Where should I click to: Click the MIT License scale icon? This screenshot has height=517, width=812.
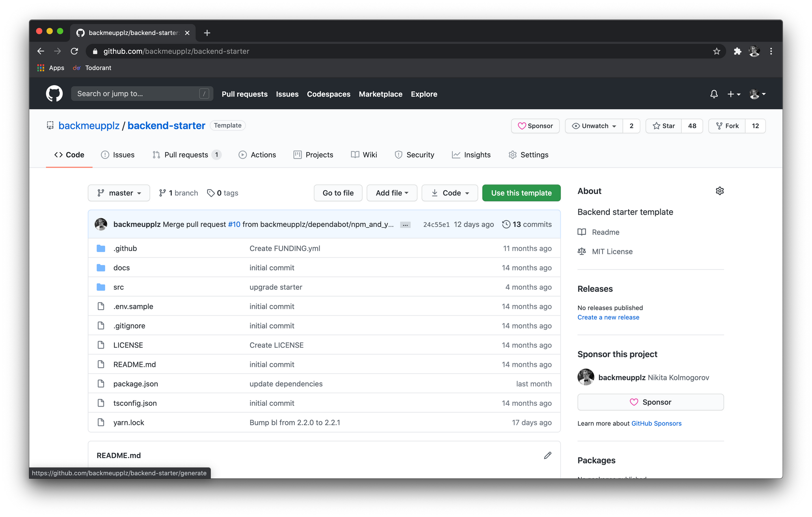[582, 252]
